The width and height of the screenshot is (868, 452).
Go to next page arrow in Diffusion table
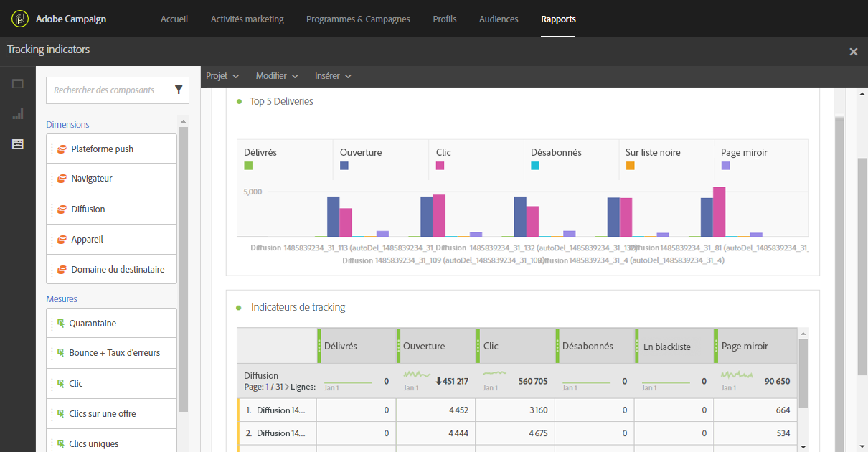[x=288, y=387]
